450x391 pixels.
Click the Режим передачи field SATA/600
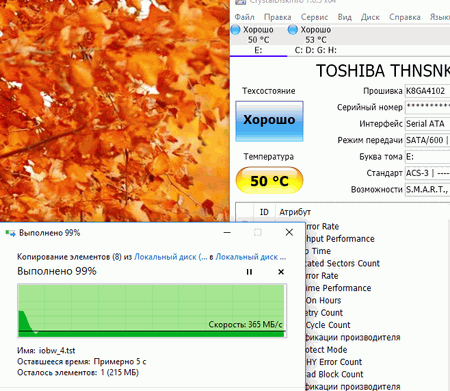(427, 140)
